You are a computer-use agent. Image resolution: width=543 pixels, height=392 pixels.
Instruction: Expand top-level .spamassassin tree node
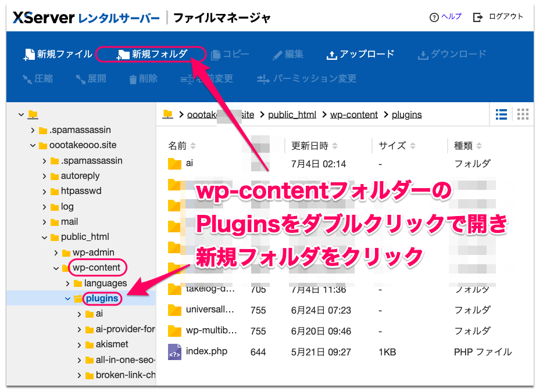33,131
